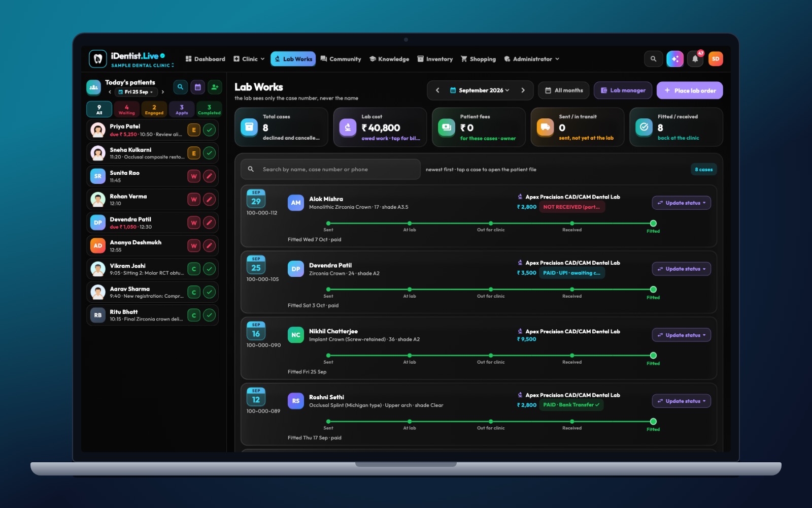Expand the Clinic menu dropdown
Image resolution: width=812 pixels, height=508 pixels.
point(249,59)
